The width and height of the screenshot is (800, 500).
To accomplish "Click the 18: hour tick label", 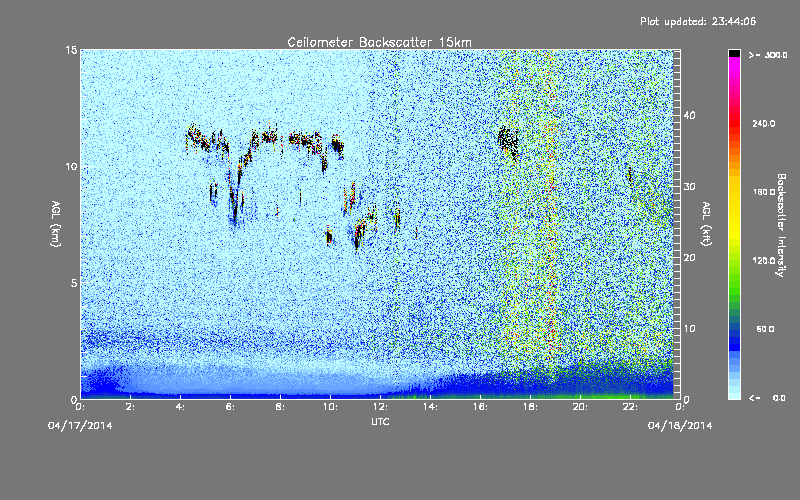I will (x=530, y=407).
